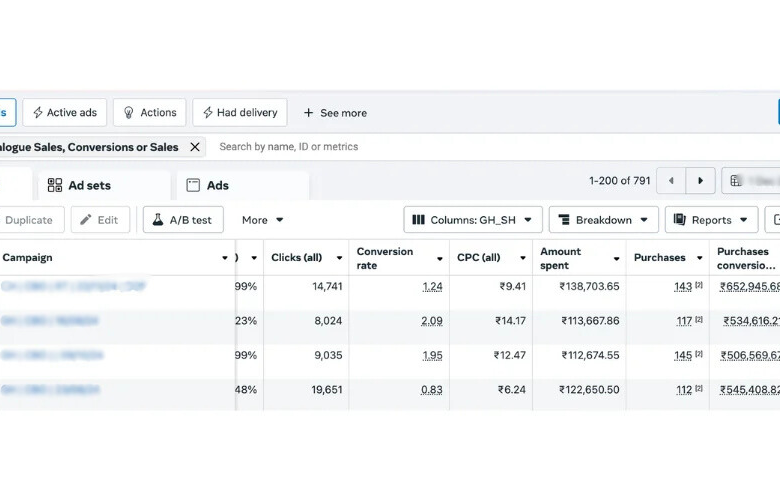Screen dimensions: 780x500
Task: Go to next page of results
Action: tap(700, 181)
